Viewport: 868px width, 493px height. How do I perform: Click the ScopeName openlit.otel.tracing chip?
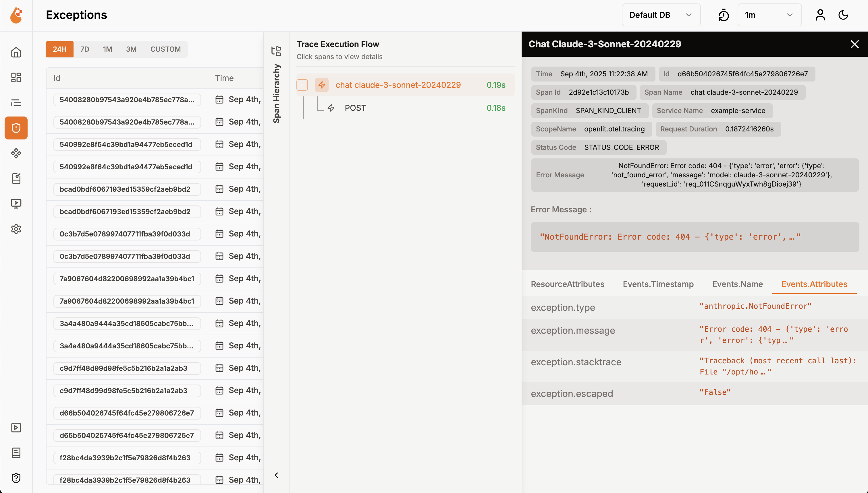(591, 129)
